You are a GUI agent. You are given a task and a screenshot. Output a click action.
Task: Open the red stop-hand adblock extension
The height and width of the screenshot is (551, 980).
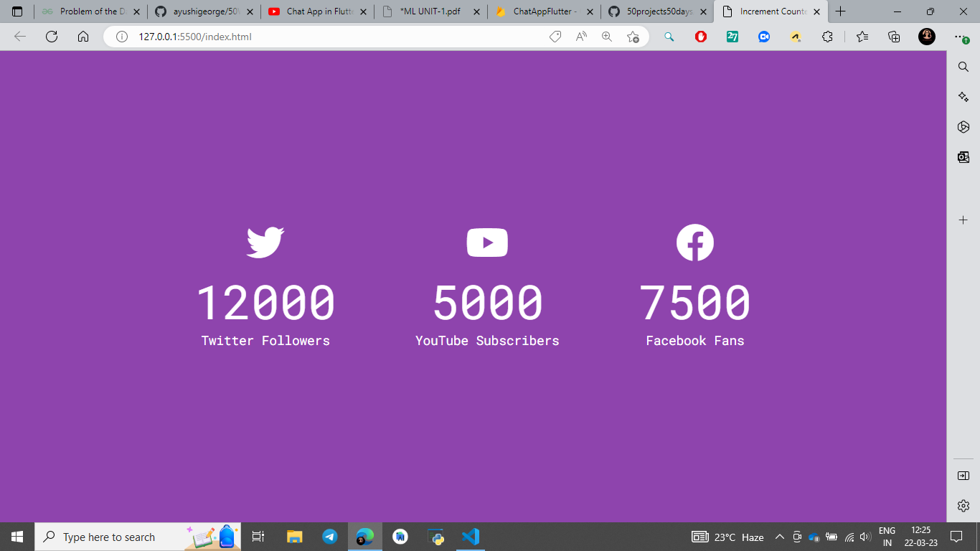pyautogui.click(x=701, y=37)
